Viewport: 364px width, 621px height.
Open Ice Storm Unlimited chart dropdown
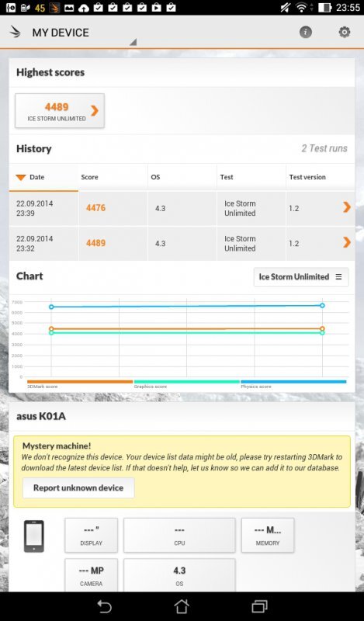301,277
